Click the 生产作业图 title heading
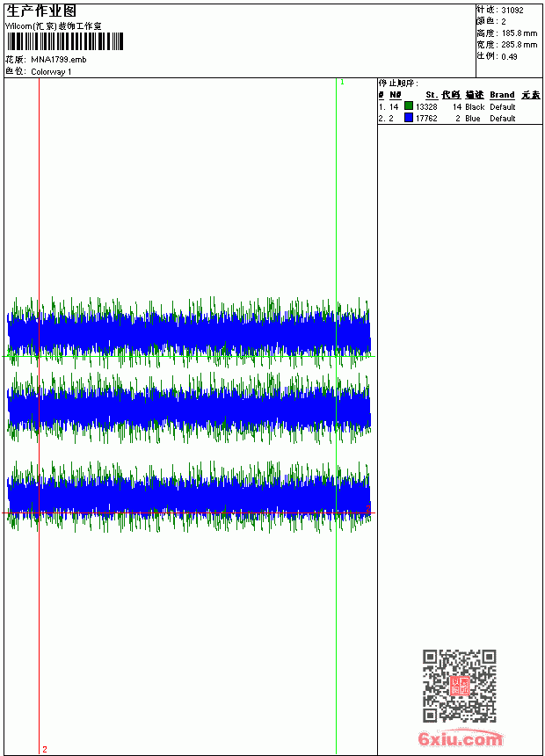 (41, 11)
